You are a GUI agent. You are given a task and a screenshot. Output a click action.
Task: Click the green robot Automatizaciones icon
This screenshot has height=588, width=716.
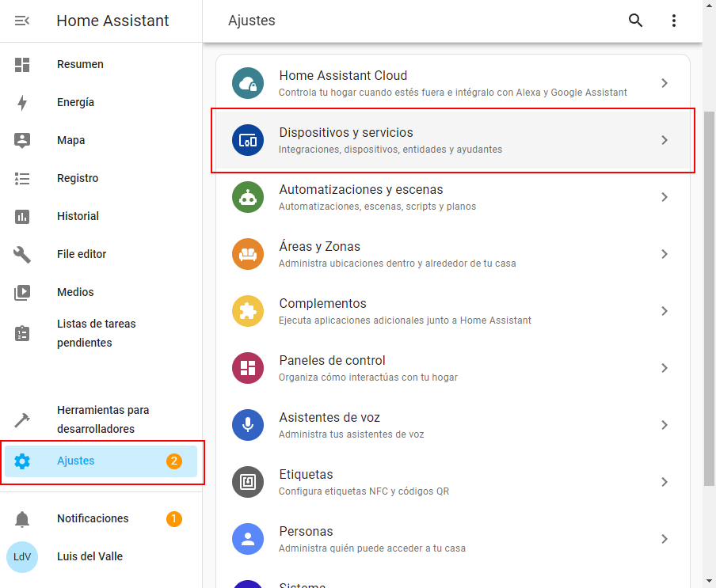pos(248,197)
